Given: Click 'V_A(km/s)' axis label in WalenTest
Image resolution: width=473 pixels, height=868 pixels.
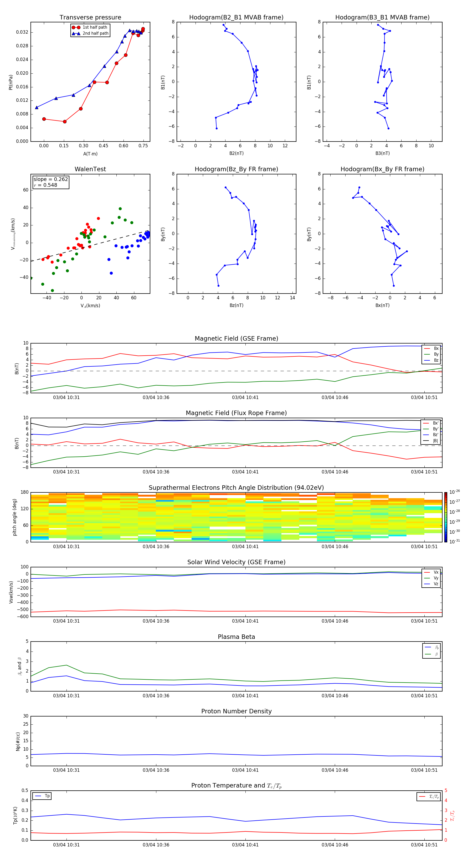Looking at the screenshot, I should point(90,306).
